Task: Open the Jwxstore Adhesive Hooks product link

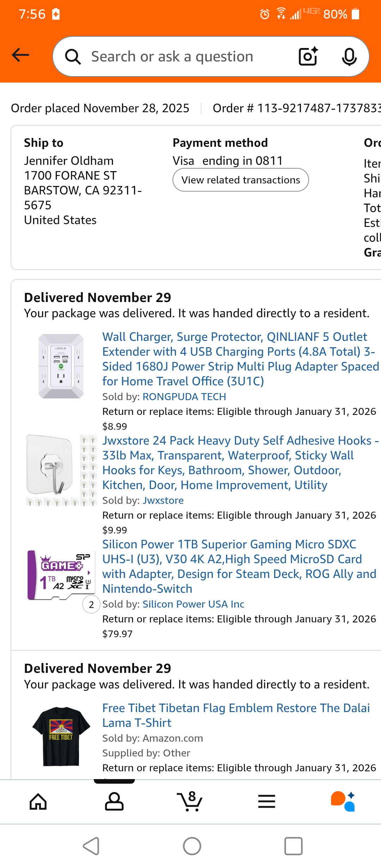Action: tap(240, 463)
